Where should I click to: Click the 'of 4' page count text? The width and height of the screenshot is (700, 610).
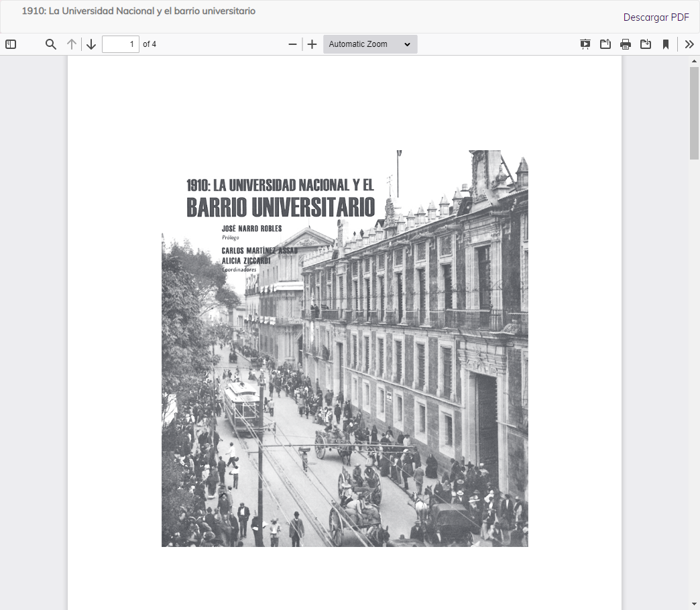(x=150, y=44)
